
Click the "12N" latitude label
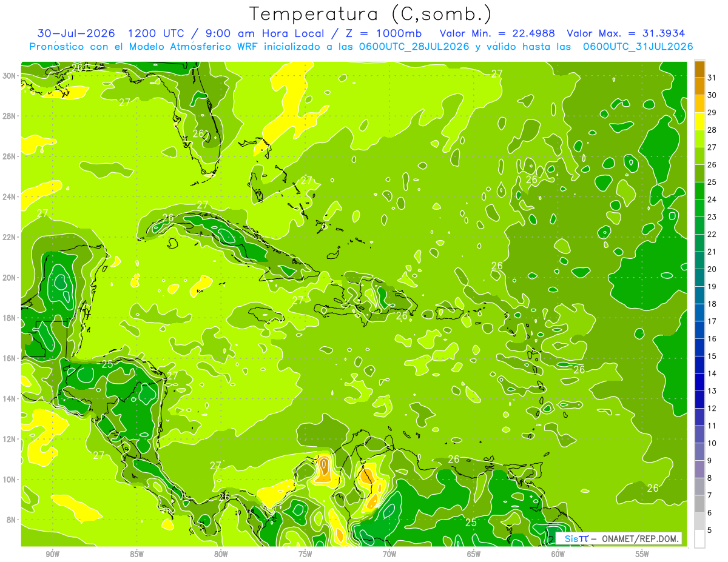pyautogui.click(x=10, y=439)
